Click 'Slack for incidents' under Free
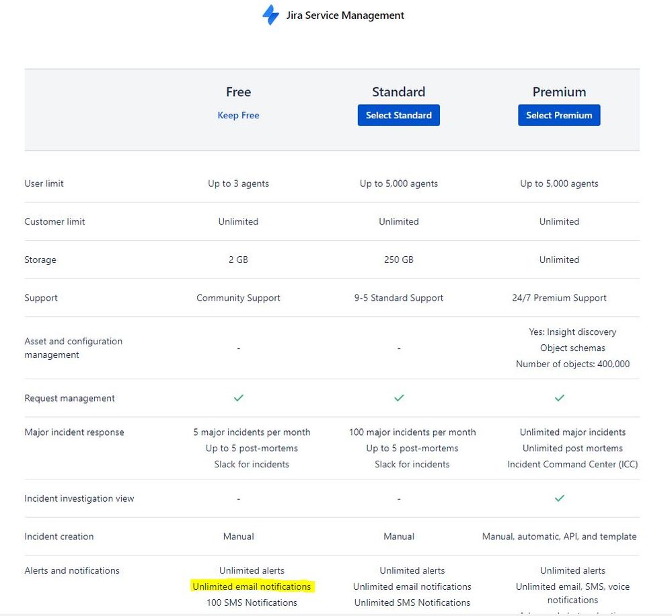 (252, 464)
